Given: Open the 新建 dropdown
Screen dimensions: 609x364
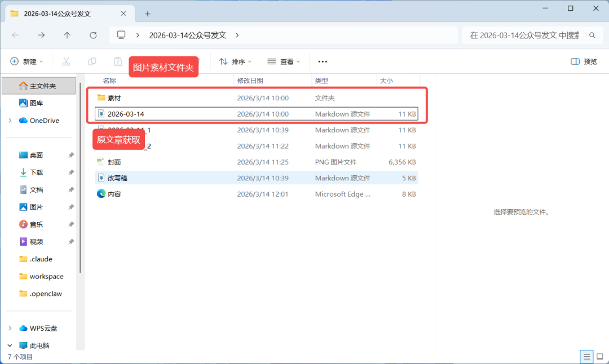Looking at the screenshot, I should click(27, 61).
